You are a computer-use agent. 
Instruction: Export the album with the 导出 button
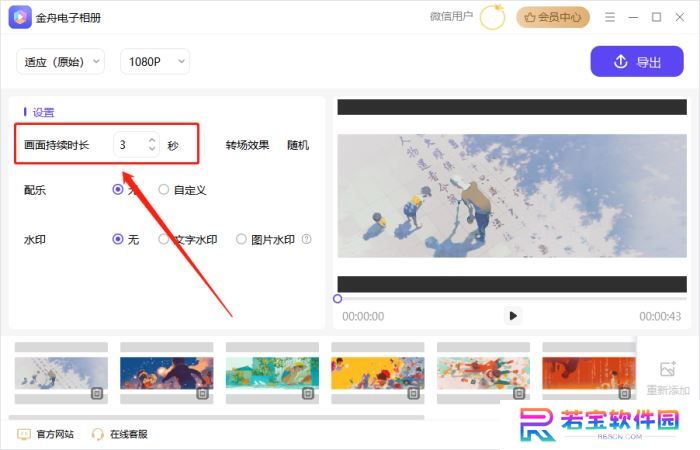coord(637,62)
